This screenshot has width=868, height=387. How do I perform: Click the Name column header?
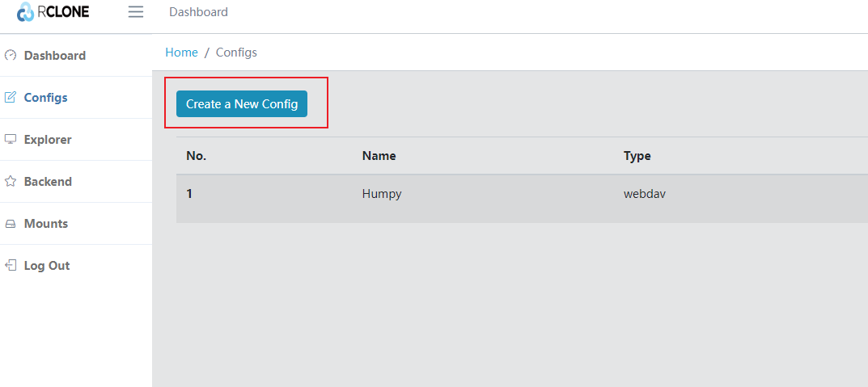coord(379,156)
